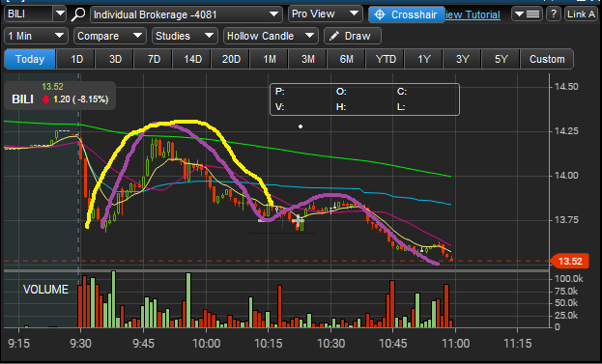Viewport: 602px width, 364px height.
Task: Select the 14D range tab
Action: pyautogui.click(x=192, y=59)
